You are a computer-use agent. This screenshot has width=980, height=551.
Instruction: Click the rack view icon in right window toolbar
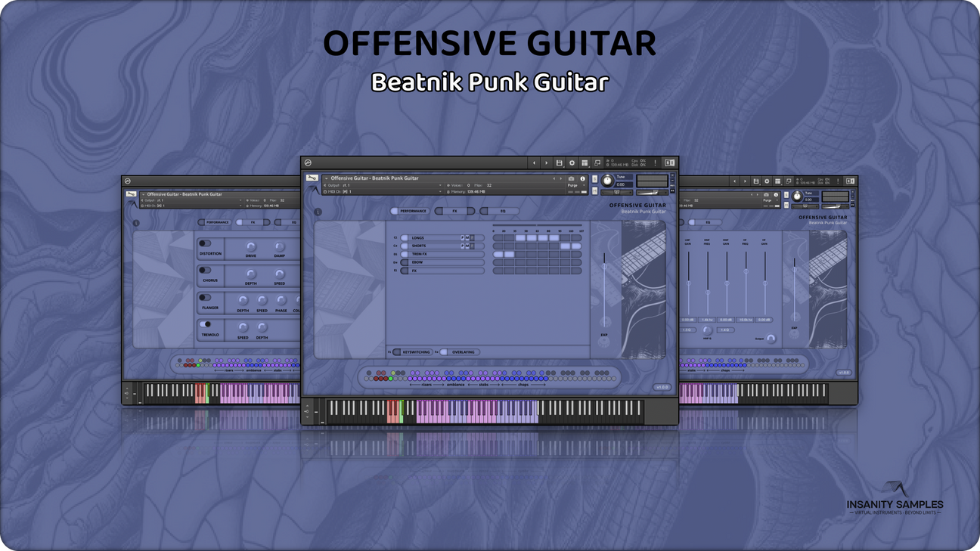coord(777,181)
